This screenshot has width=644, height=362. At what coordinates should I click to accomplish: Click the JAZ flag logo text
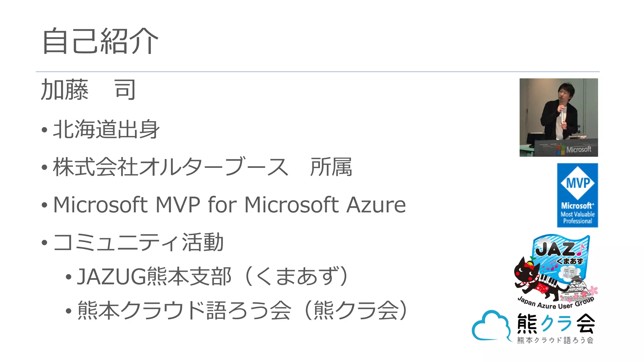click(555, 250)
